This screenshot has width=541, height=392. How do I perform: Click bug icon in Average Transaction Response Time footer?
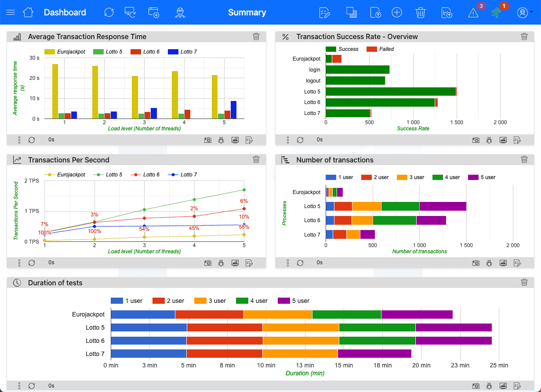point(221,140)
